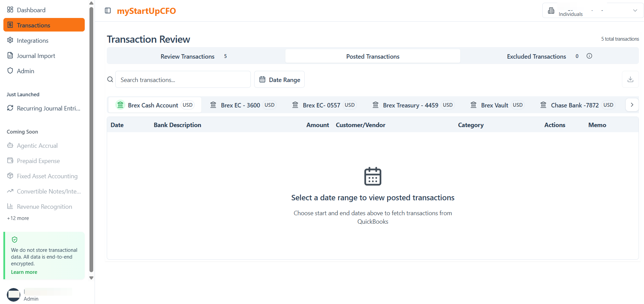
Task: Open Integrations from the sidebar
Action: click(x=44, y=40)
